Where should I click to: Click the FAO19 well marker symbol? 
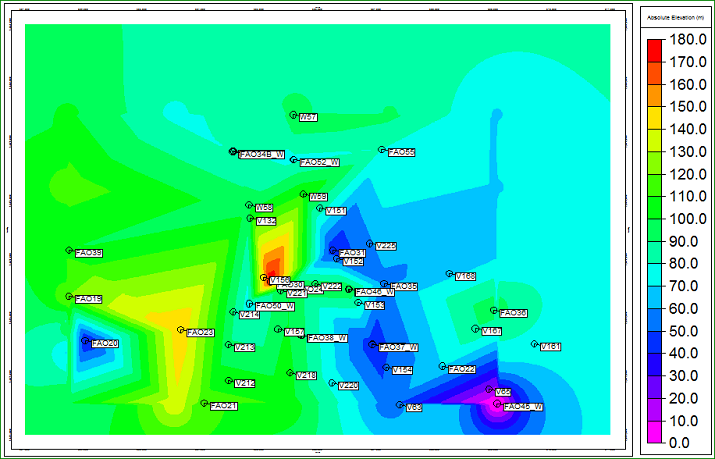[x=69, y=296]
